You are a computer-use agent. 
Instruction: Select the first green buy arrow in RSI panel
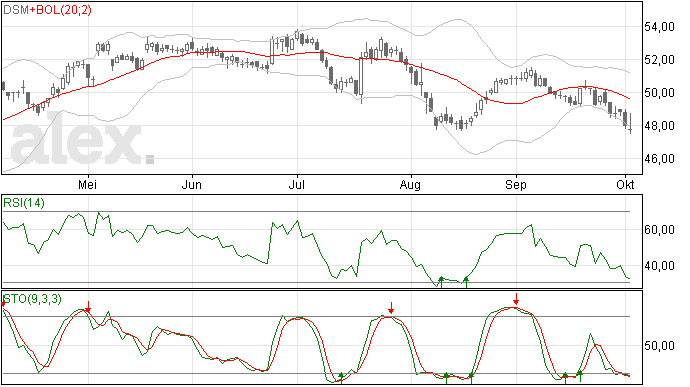[441, 282]
